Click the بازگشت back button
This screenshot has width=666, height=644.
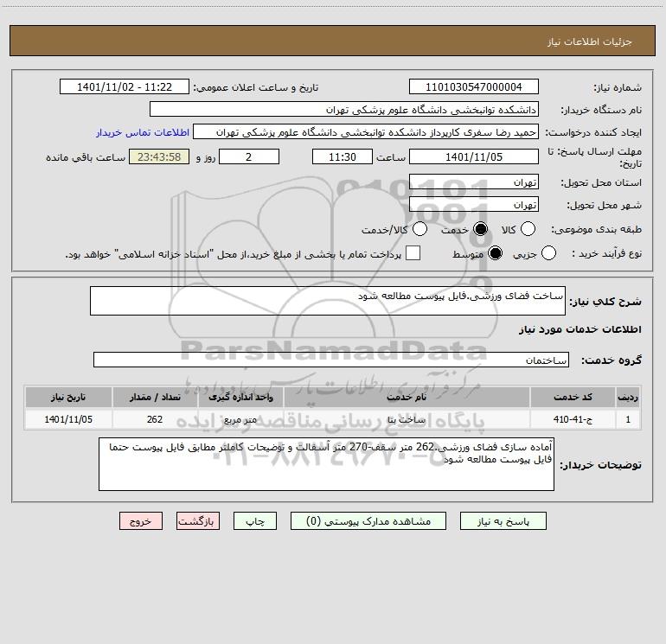198,521
